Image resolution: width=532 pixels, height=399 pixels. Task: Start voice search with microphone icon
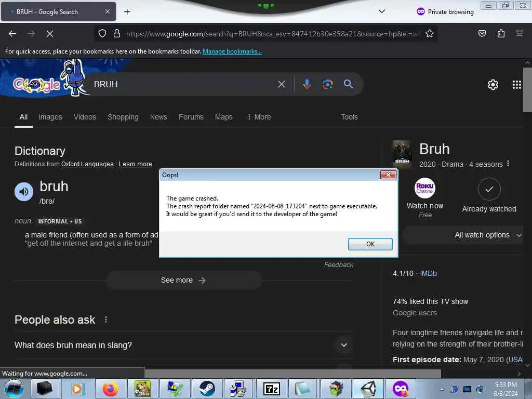[x=307, y=84]
